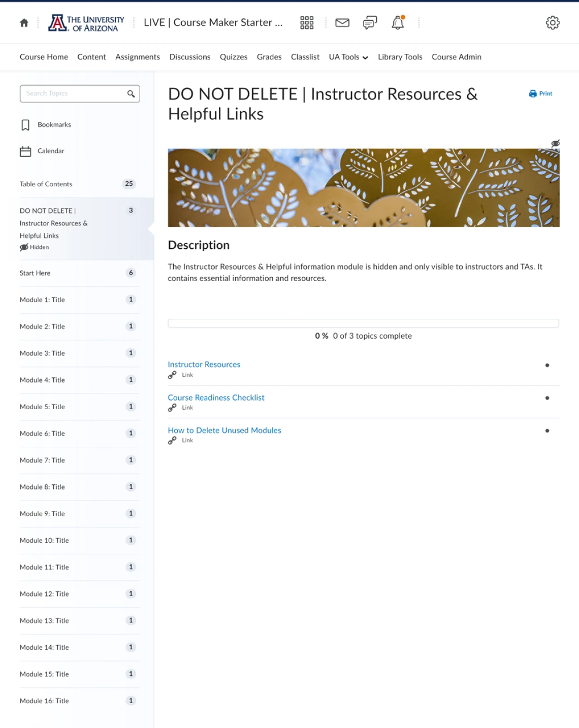Open Calendar in the sidebar
579x728 pixels.
[x=51, y=151]
